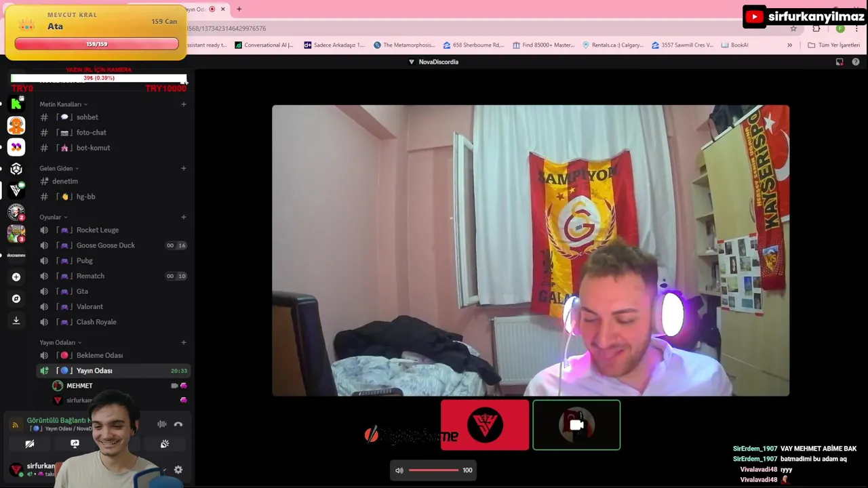This screenshot has width=868, height=488.
Task: Click the download apps arrow icon
Action: 16,320
